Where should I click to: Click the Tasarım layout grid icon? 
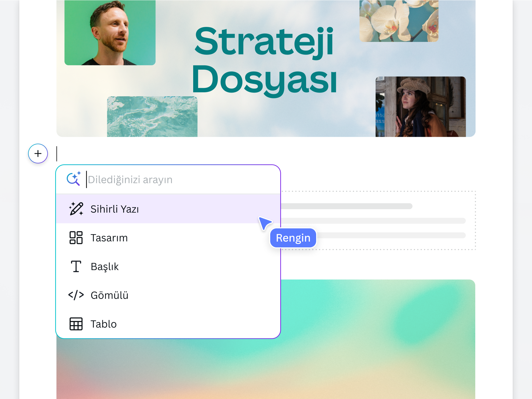76,238
